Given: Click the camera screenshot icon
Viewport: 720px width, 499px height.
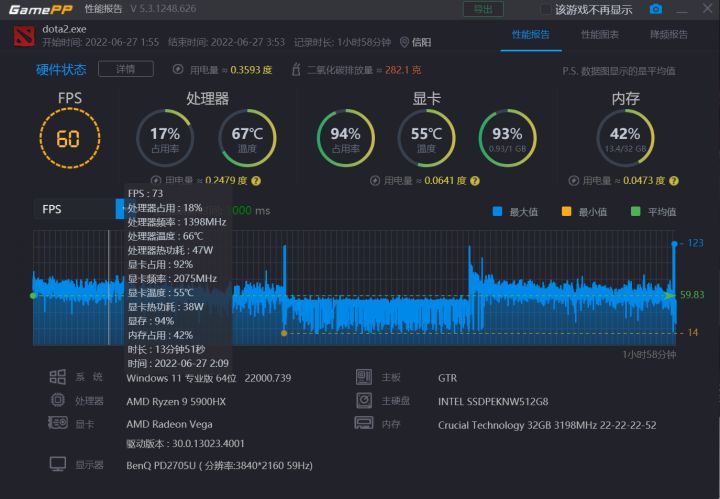Looking at the screenshot, I should [x=656, y=9].
